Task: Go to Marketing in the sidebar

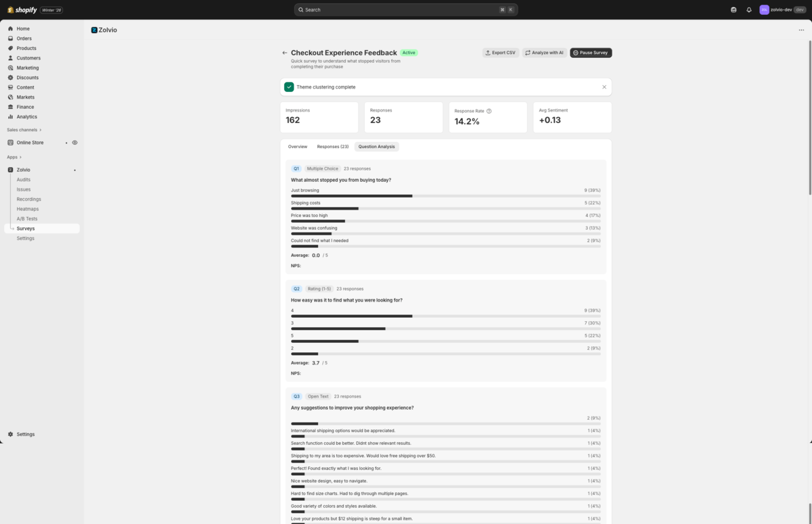Action: pos(28,68)
